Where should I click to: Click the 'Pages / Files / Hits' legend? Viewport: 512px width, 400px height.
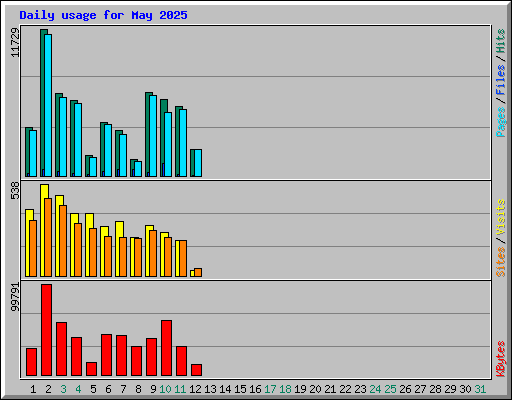point(500,83)
